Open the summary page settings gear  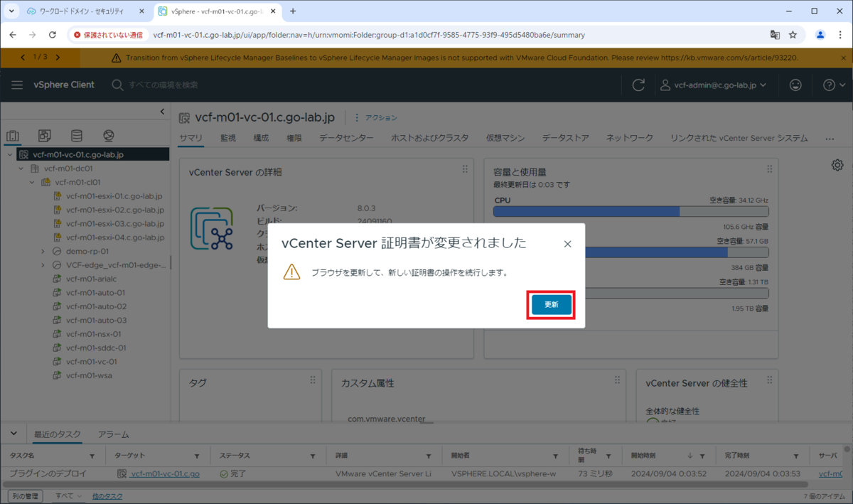837,165
